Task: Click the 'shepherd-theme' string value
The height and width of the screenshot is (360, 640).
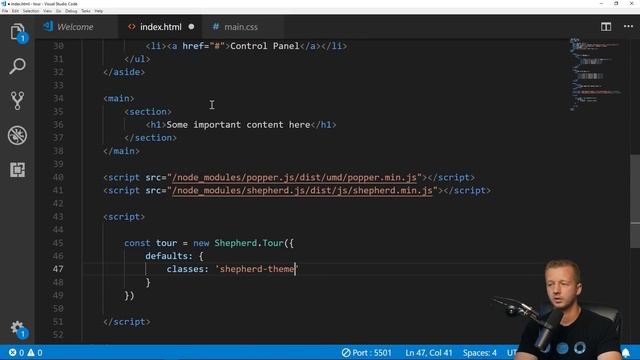Action: 257,269
